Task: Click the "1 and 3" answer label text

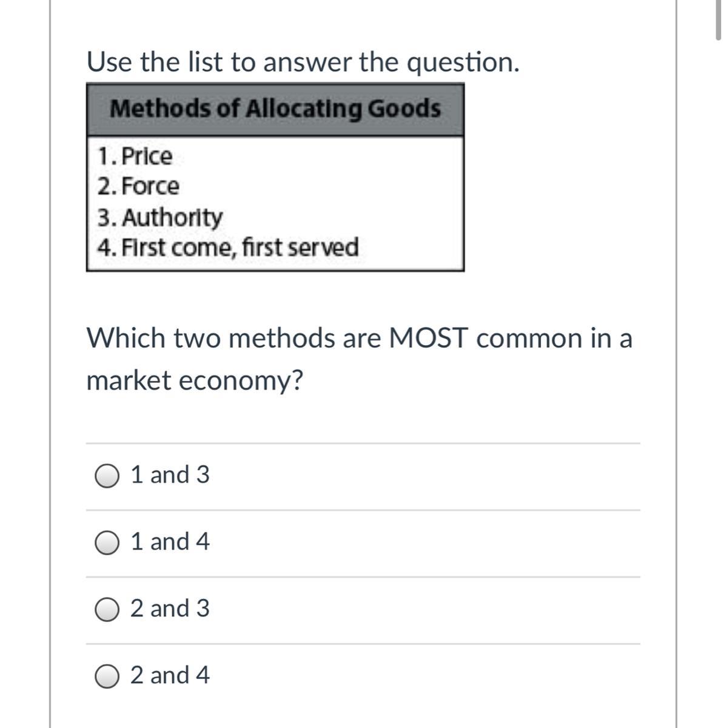Action: (x=170, y=474)
